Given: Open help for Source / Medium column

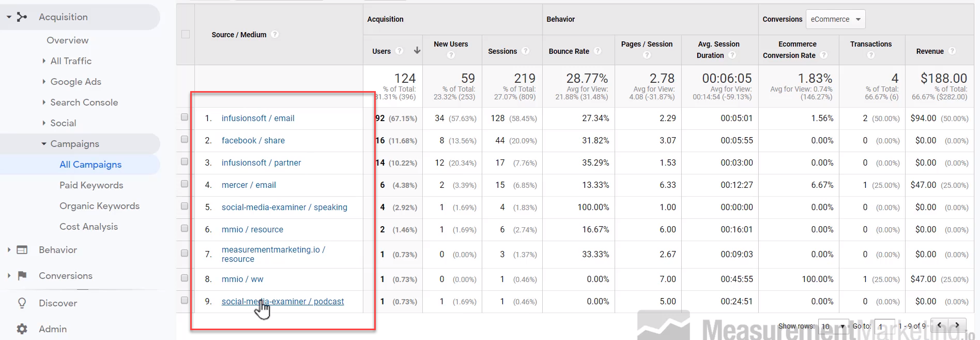Looking at the screenshot, I should tap(275, 34).
